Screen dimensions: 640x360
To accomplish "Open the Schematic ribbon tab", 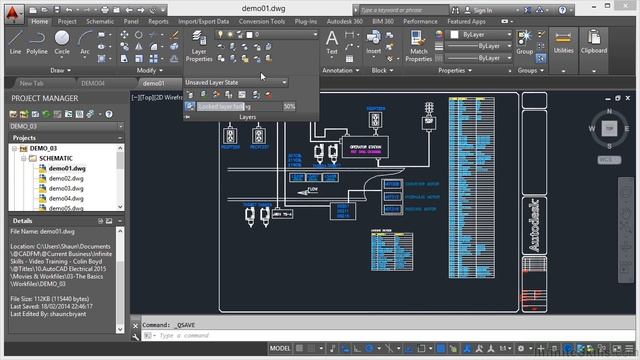I will (x=100, y=22).
